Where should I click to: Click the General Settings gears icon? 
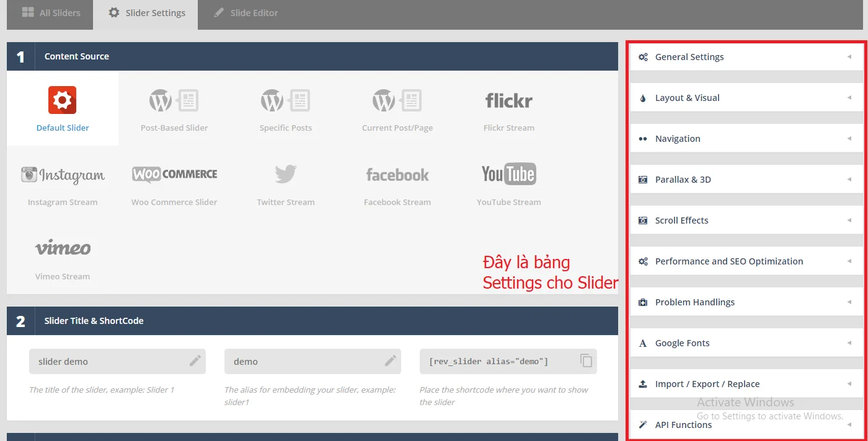pyautogui.click(x=643, y=57)
